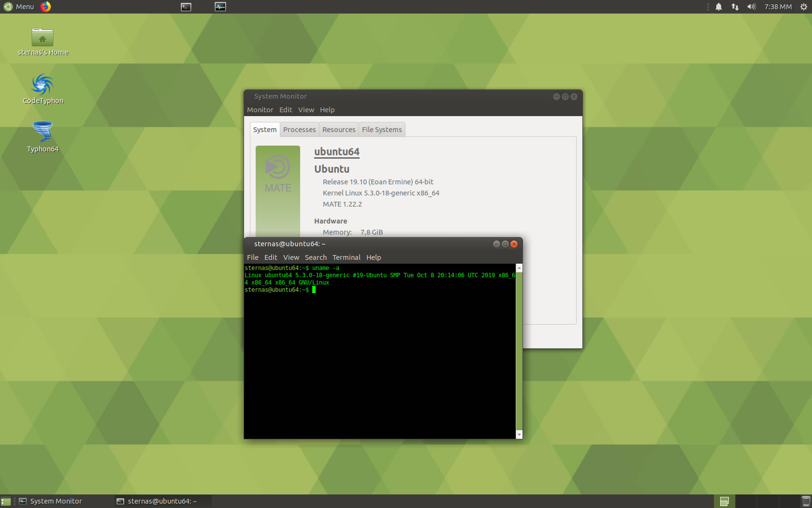Open the trash icon in bottom panel

pyautogui.click(x=806, y=501)
